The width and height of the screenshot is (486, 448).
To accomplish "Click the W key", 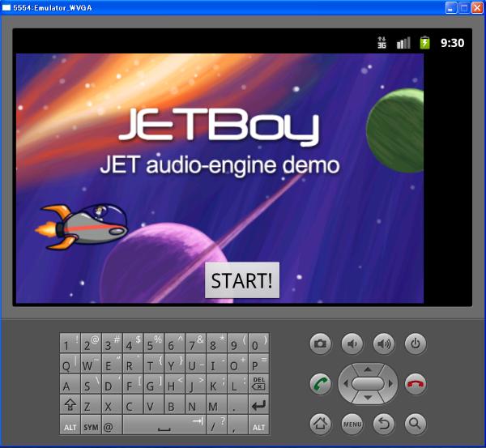I will click(91, 363).
